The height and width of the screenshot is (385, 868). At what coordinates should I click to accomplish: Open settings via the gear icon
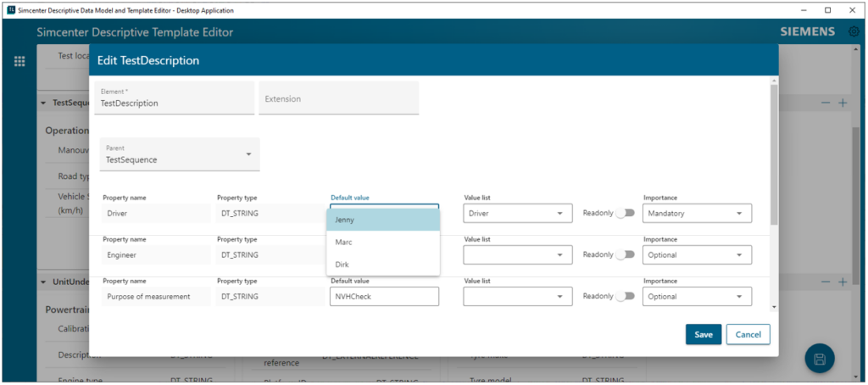[854, 32]
